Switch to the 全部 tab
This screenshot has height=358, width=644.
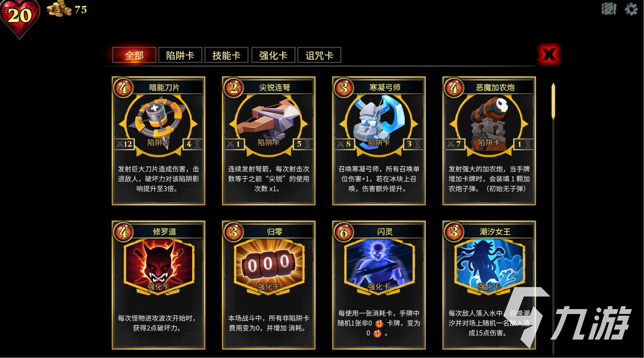pos(134,55)
